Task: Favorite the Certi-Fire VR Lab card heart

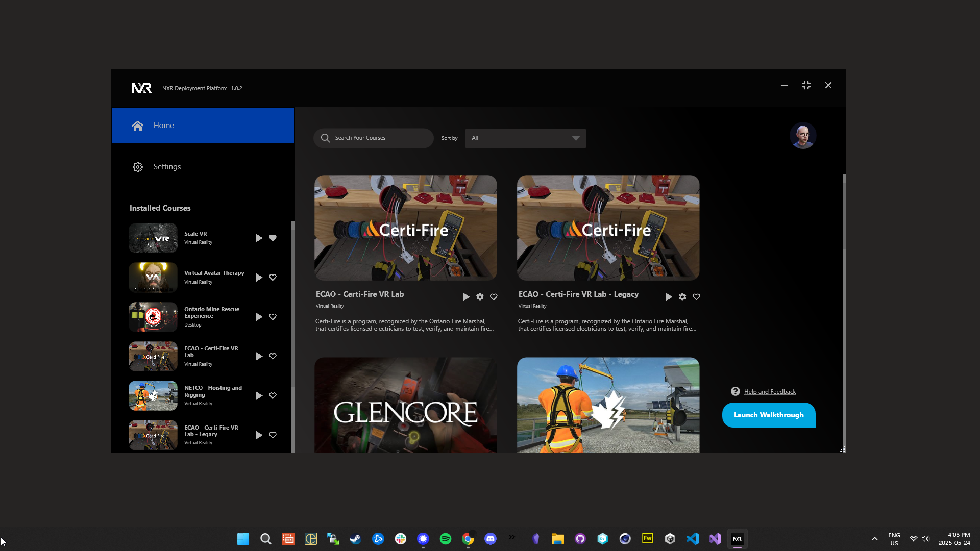Action: tap(494, 297)
